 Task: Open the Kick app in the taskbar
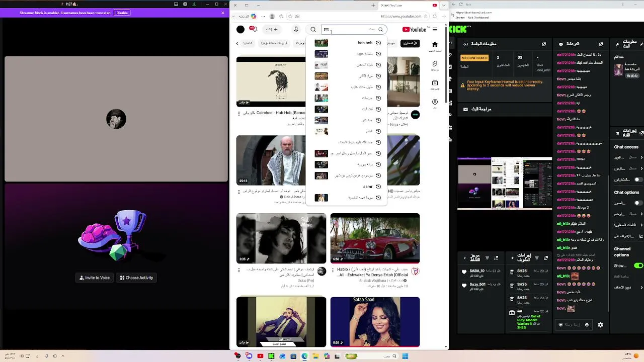click(x=271, y=356)
